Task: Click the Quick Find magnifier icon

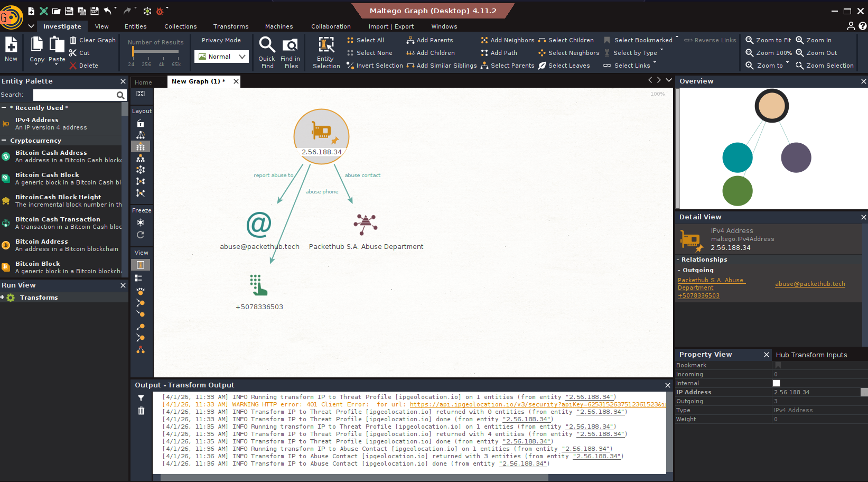Action: click(267, 45)
